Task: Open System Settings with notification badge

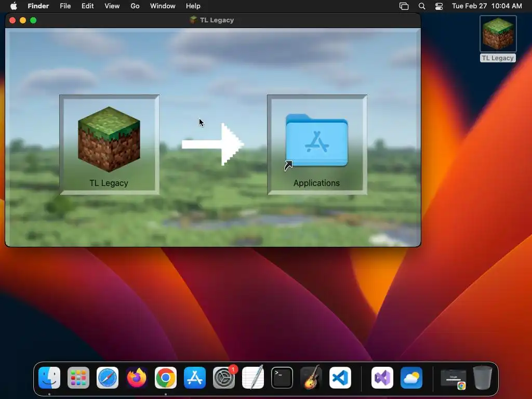Action: coord(224,378)
